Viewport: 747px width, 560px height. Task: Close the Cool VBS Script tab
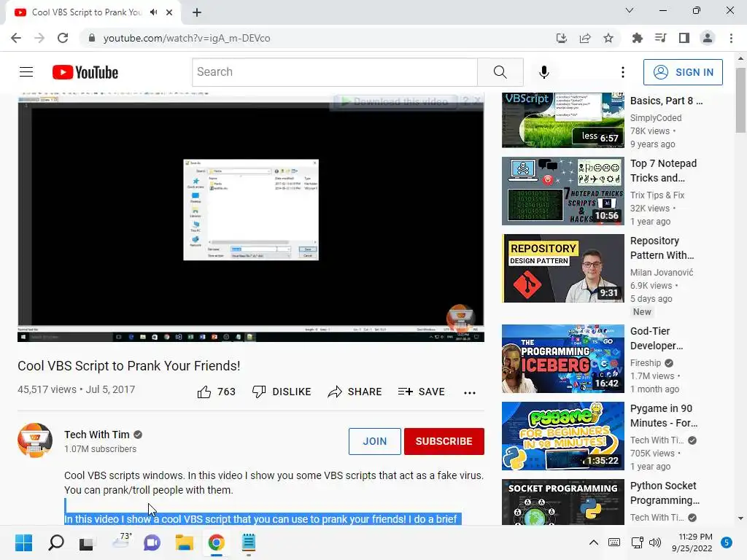pyautogui.click(x=169, y=12)
